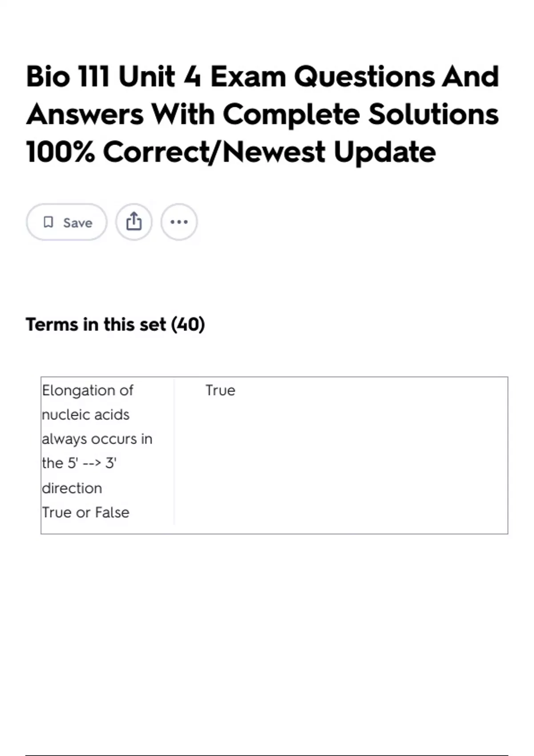
Task: Click the title line starting 'Bio 111 Unit 4'
Action: pos(263,76)
